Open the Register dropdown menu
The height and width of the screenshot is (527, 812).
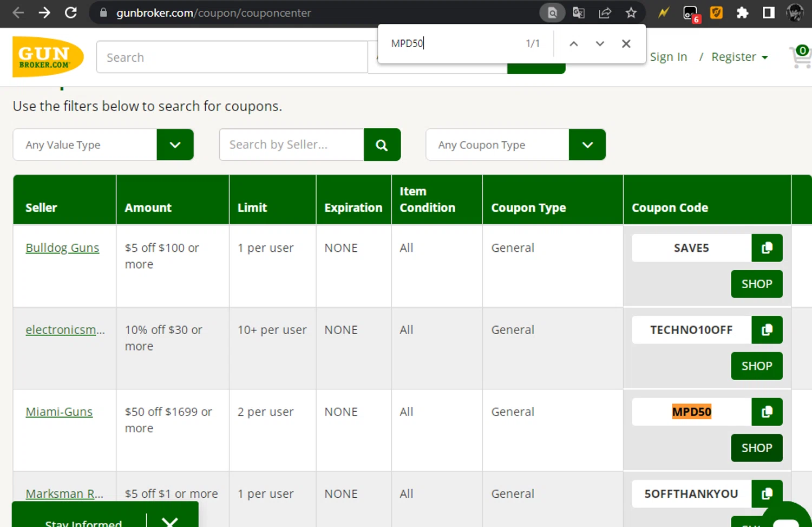pos(739,57)
